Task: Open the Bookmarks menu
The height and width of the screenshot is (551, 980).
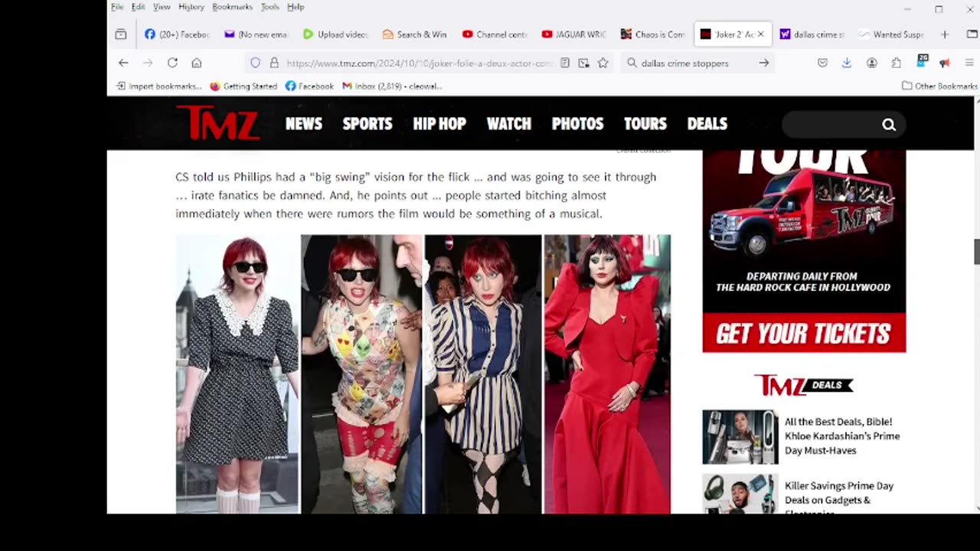Action: tap(232, 7)
